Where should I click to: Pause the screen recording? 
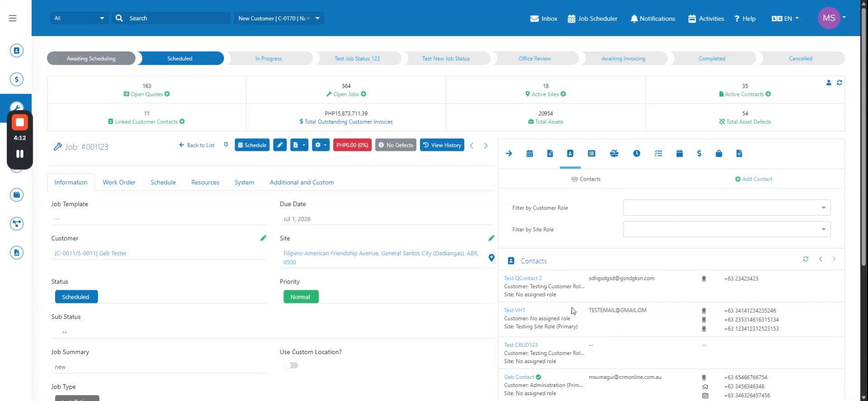point(20,154)
